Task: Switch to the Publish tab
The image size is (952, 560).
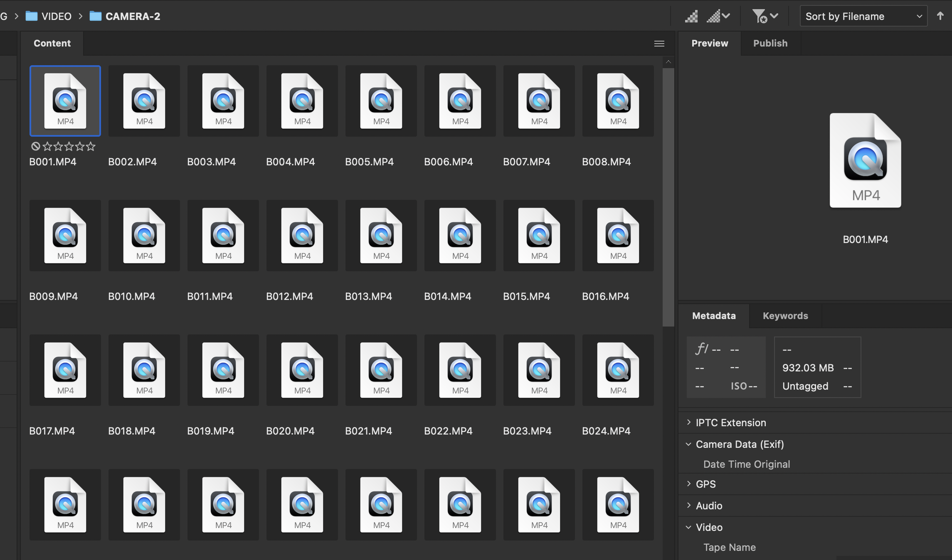Action: point(770,43)
